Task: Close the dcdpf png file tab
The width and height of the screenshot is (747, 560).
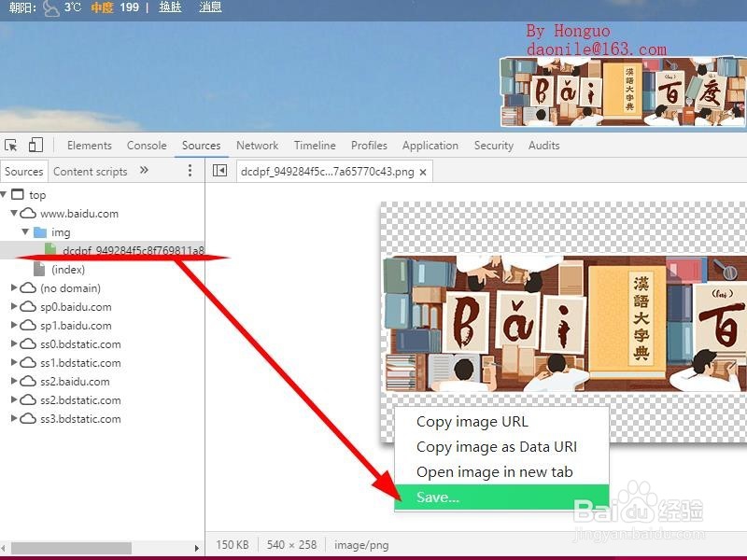Action: (x=423, y=173)
